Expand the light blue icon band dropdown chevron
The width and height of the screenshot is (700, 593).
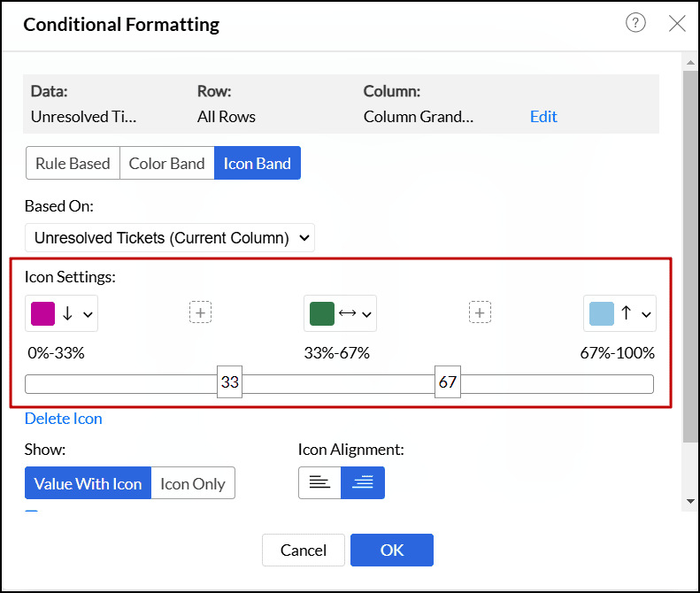point(646,314)
